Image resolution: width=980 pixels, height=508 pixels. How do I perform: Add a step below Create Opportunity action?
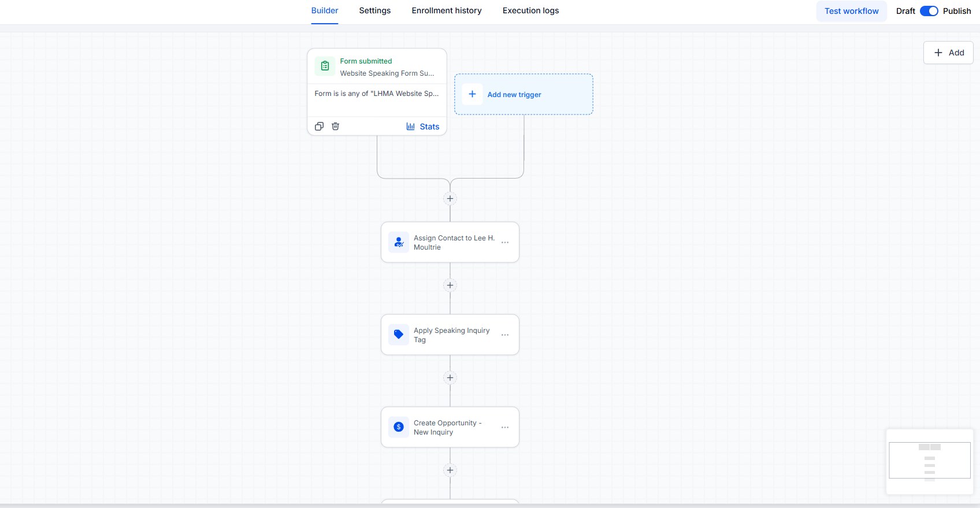[x=450, y=470]
